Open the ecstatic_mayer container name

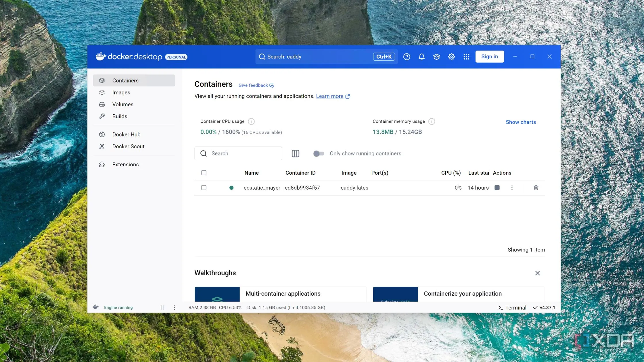point(262,188)
